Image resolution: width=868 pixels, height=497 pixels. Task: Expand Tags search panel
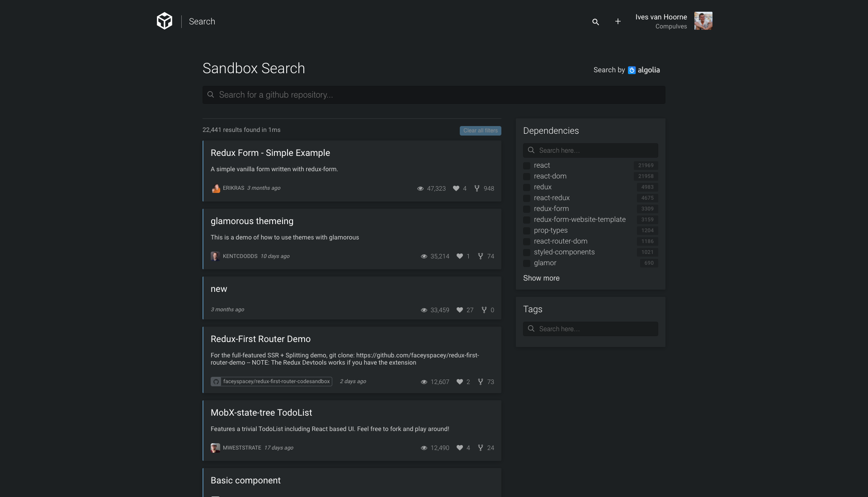pyautogui.click(x=590, y=328)
